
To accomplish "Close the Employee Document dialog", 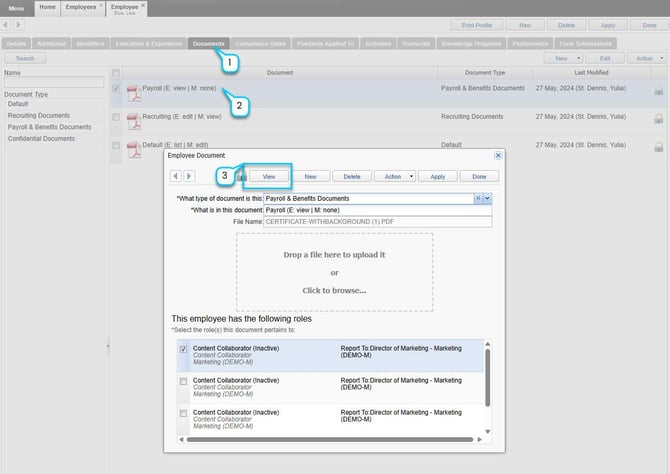I will pyautogui.click(x=498, y=156).
